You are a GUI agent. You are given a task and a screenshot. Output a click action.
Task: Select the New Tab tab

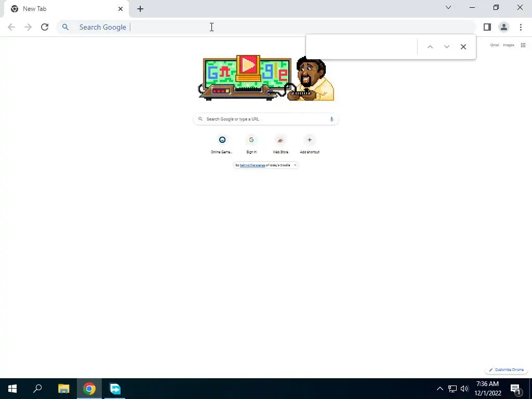point(66,9)
